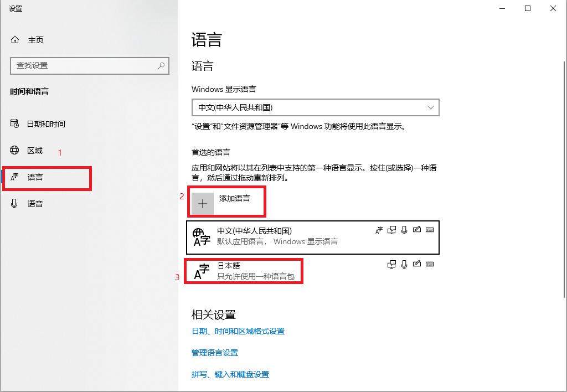Click the 语音 microphone icon

(x=14, y=203)
